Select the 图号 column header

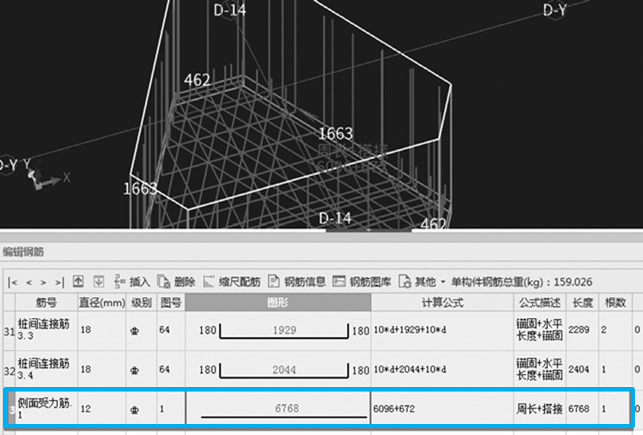tap(171, 303)
